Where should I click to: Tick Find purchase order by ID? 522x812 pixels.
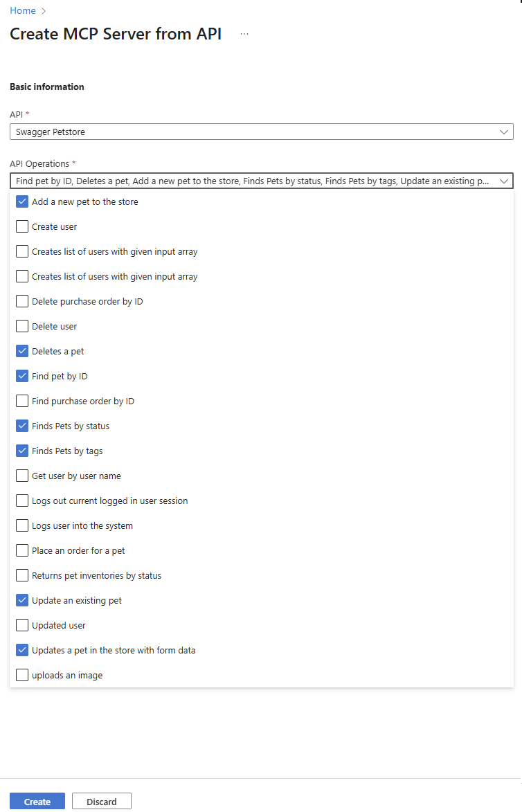[21, 401]
